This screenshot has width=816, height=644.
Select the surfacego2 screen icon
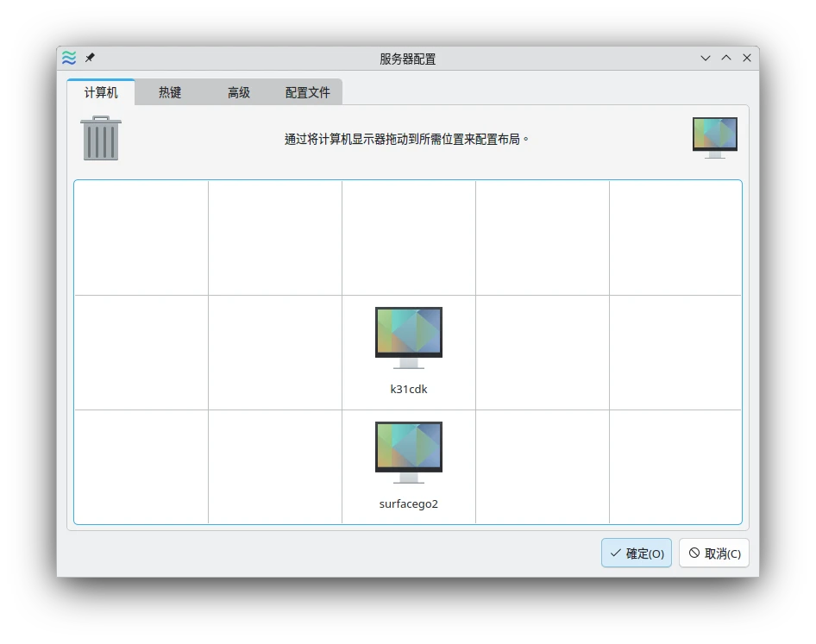(409, 452)
